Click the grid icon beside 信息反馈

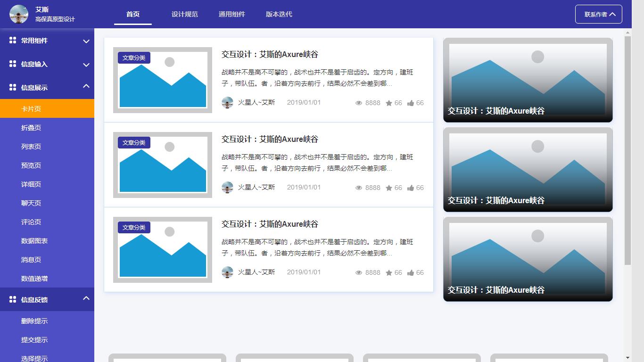pyautogui.click(x=13, y=300)
